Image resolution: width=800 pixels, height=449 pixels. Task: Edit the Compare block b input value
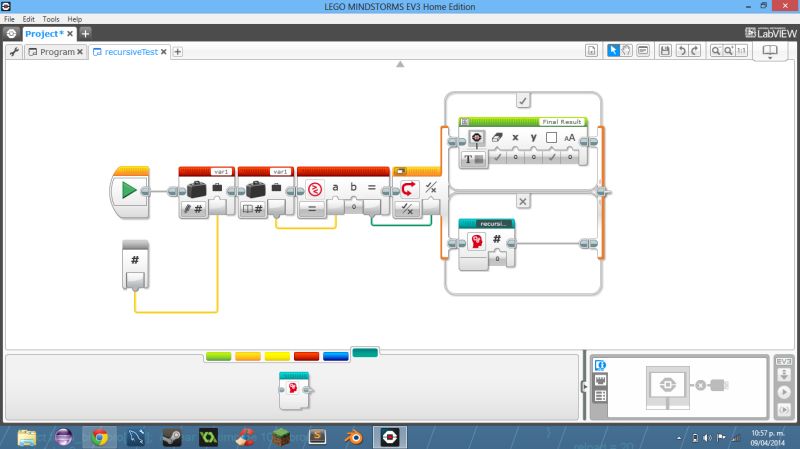[354, 207]
